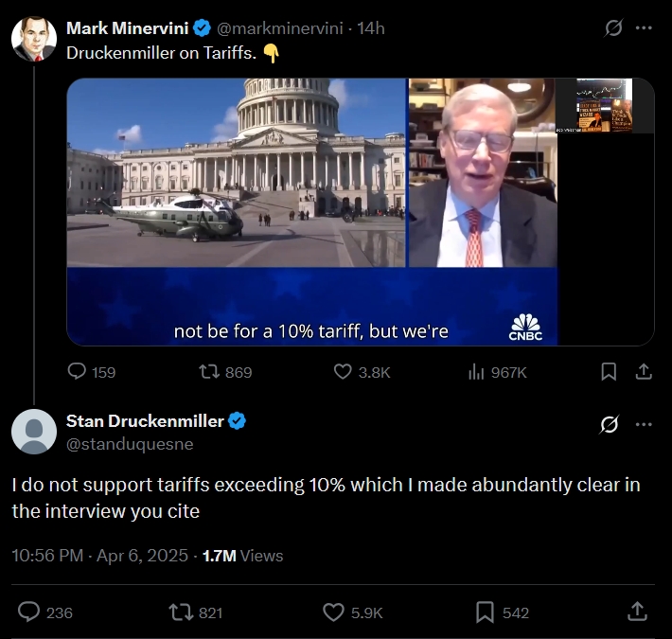
Task: Open more options on Druckenmiller's reply
Action: [x=644, y=423]
